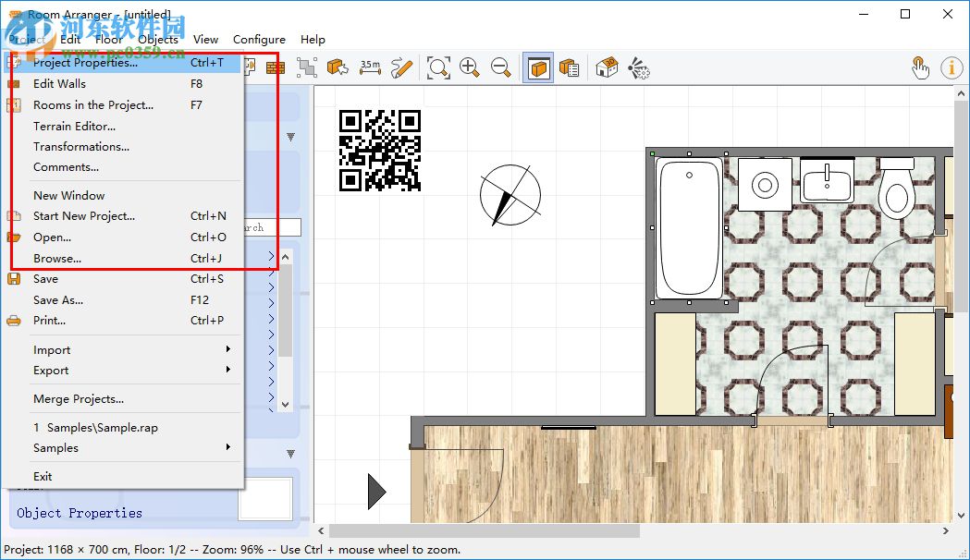This screenshot has height=560, width=970.
Task: Click the 3D house view icon
Action: point(607,67)
